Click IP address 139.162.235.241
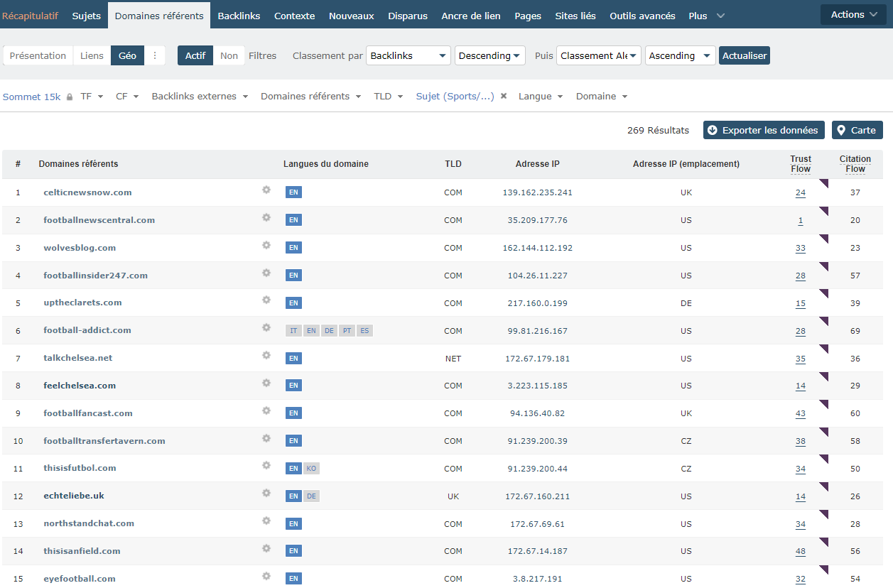The width and height of the screenshot is (893, 588). coord(537,192)
